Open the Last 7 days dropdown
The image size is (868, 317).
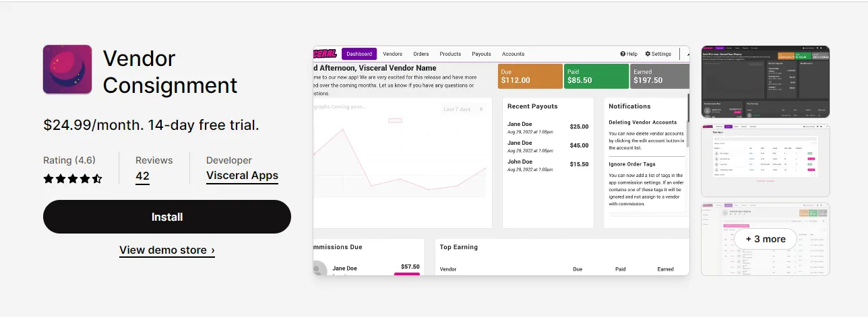pyautogui.click(x=464, y=109)
